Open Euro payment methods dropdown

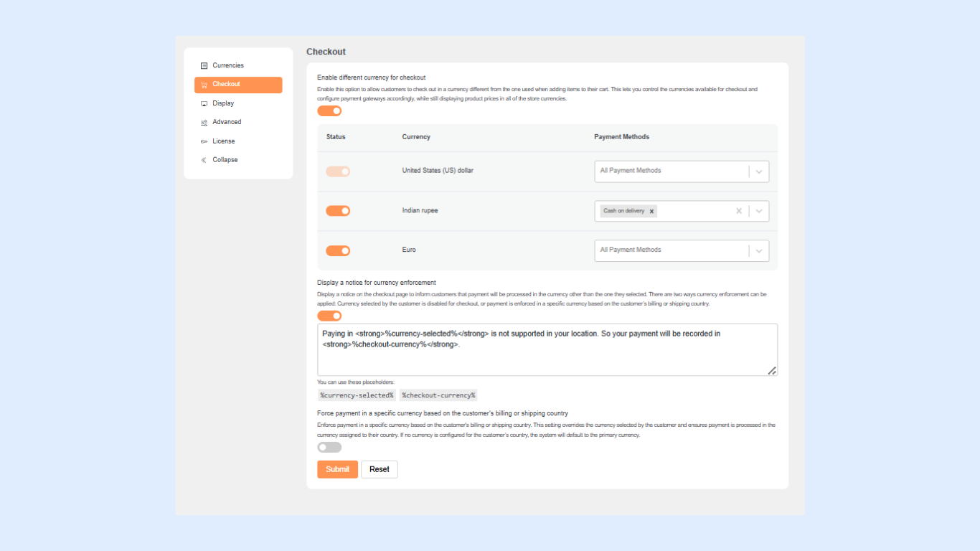click(759, 250)
